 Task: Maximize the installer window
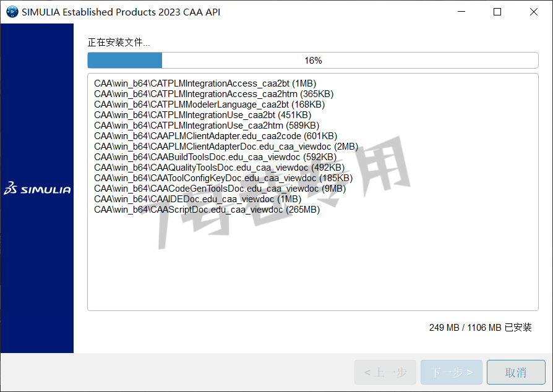(x=497, y=12)
